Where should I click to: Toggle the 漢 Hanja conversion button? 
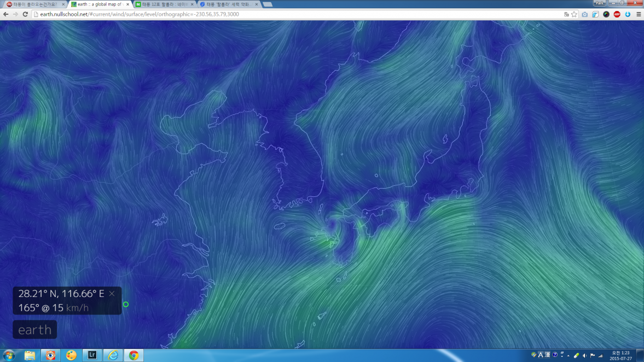coord(548,354)
